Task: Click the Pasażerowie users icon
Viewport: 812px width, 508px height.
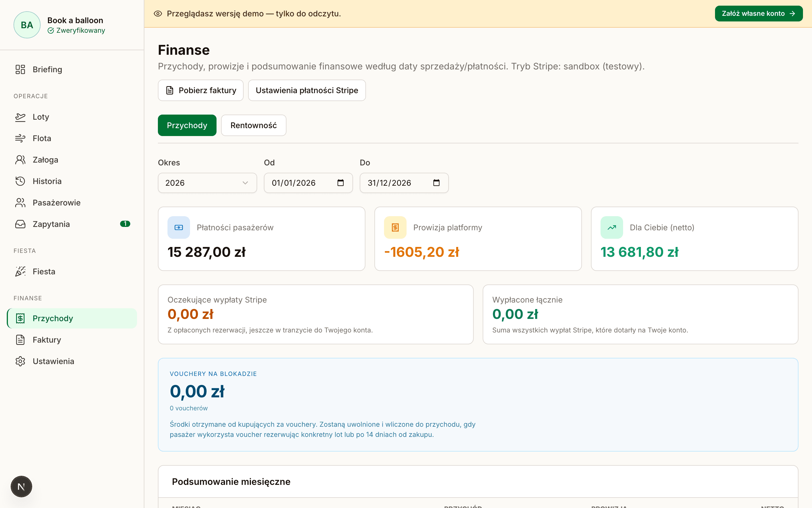Action: pos(20,203)
